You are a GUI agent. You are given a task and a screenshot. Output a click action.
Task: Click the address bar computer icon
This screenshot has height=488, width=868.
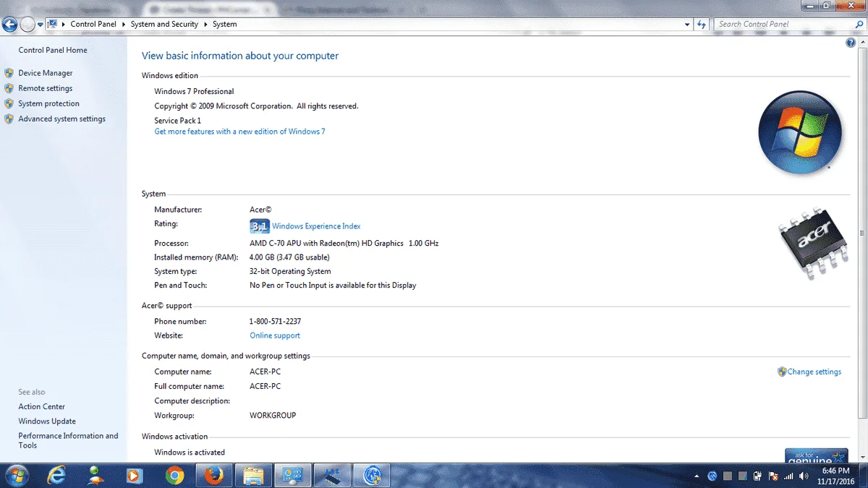click(52, 24)
